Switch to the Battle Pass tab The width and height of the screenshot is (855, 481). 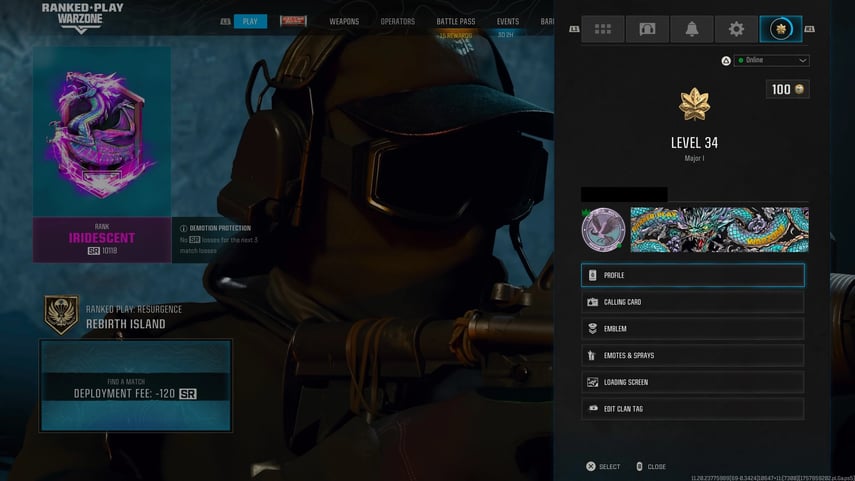[x=456, y=21]
